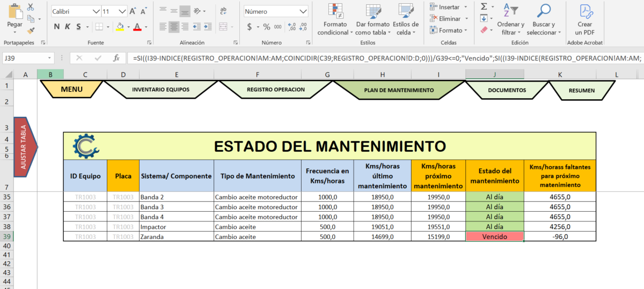Select the PLAN DE MANTENIMIENTO tab

click(x=399, y=90)
